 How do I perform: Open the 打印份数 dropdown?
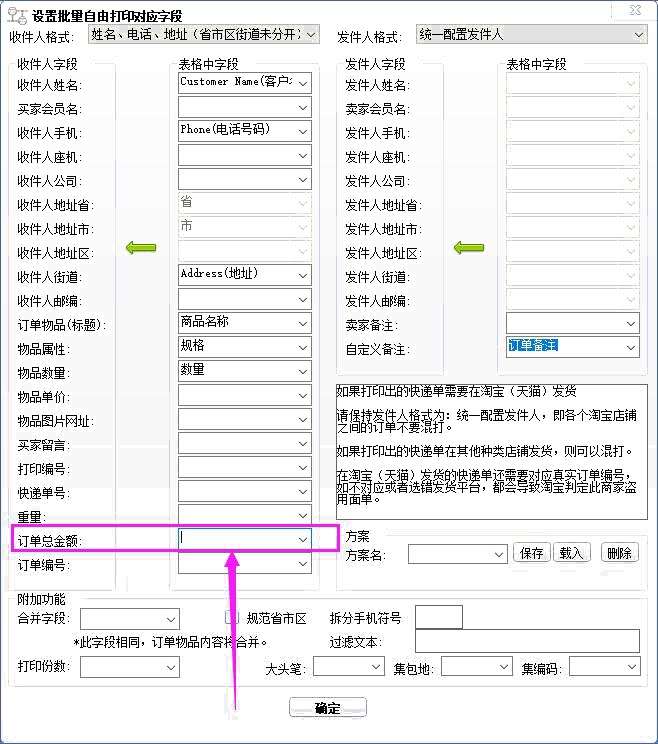[x=130, y=667]
